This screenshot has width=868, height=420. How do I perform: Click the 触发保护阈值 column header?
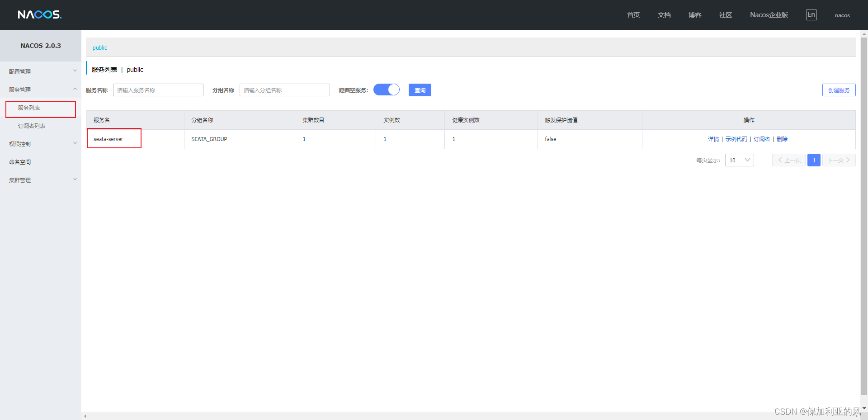[x=590, y=120]
